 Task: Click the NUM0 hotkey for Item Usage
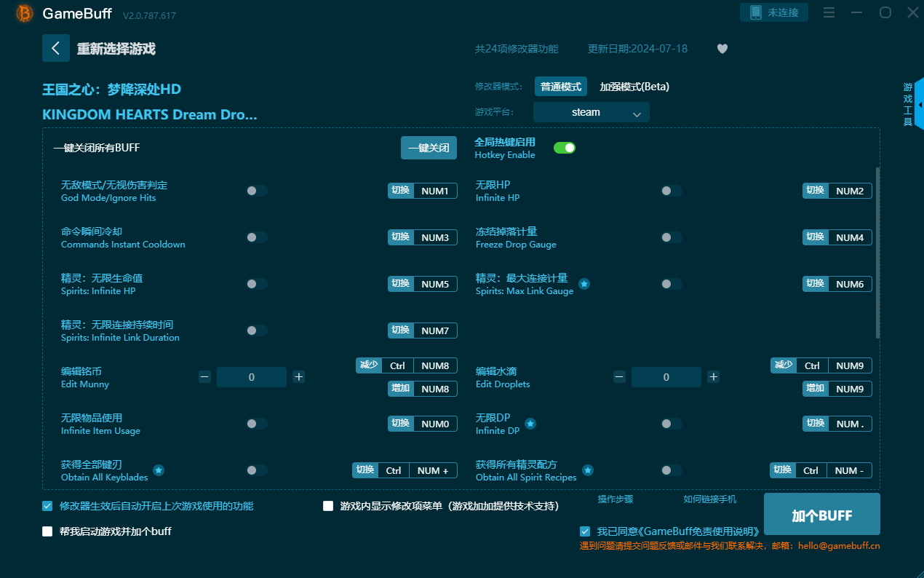[435, 424]
